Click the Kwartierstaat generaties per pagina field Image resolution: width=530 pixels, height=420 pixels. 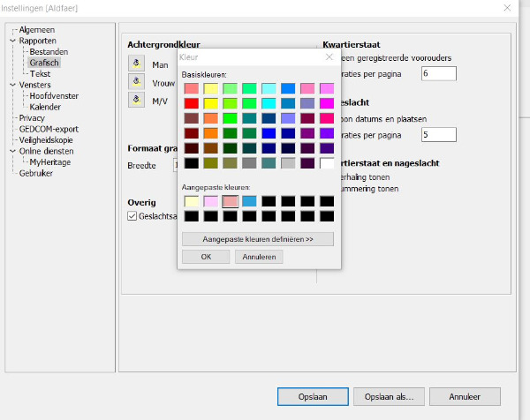pos(438,74)
